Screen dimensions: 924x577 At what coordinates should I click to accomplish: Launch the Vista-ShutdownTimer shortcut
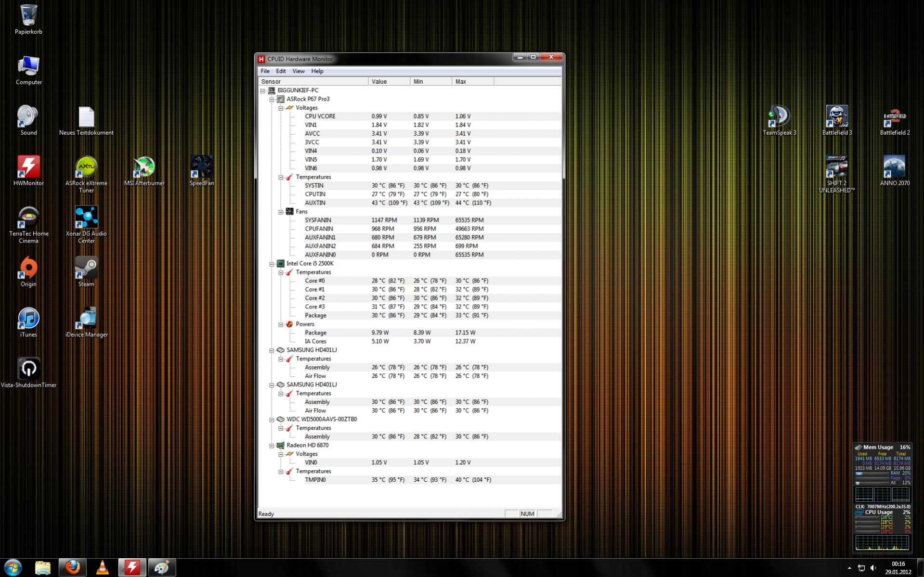pos(28,373)
